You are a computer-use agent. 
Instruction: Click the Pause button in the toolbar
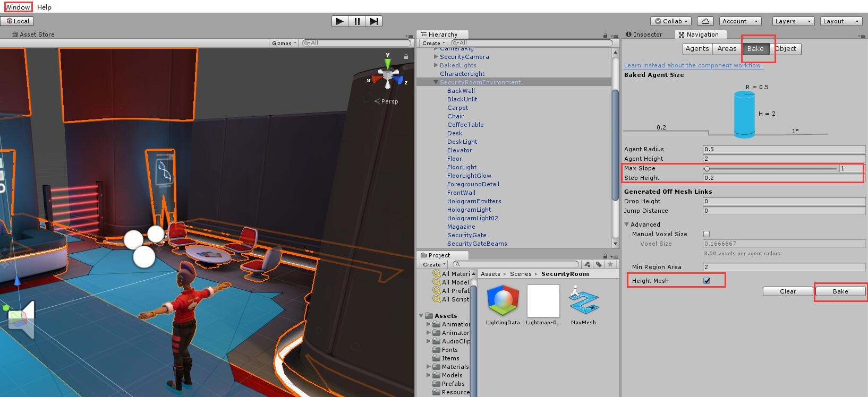click(357, 21)
